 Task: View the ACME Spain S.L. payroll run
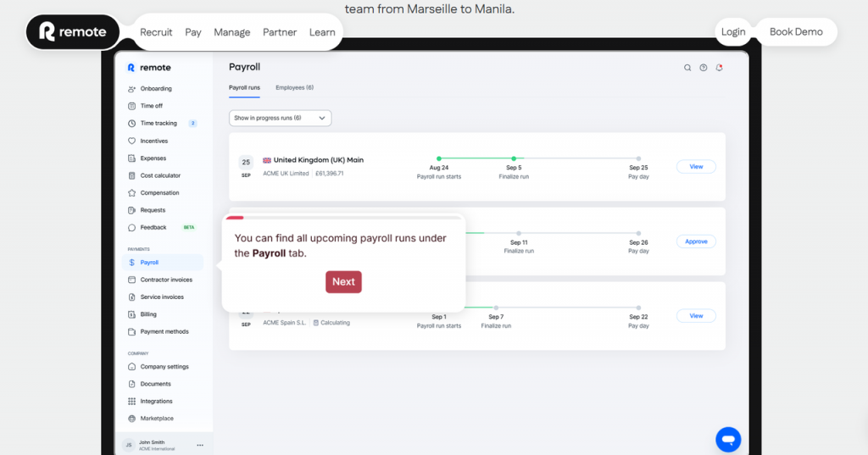pos(696,316)
